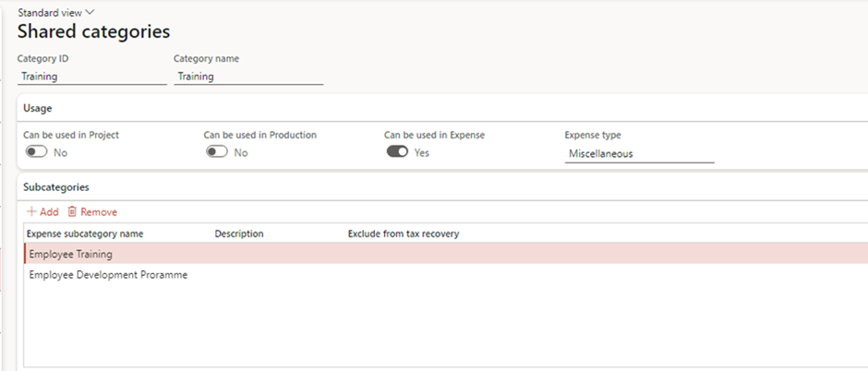
Task: Select Employee Development Proramme row
Action: tap(446, 275)
